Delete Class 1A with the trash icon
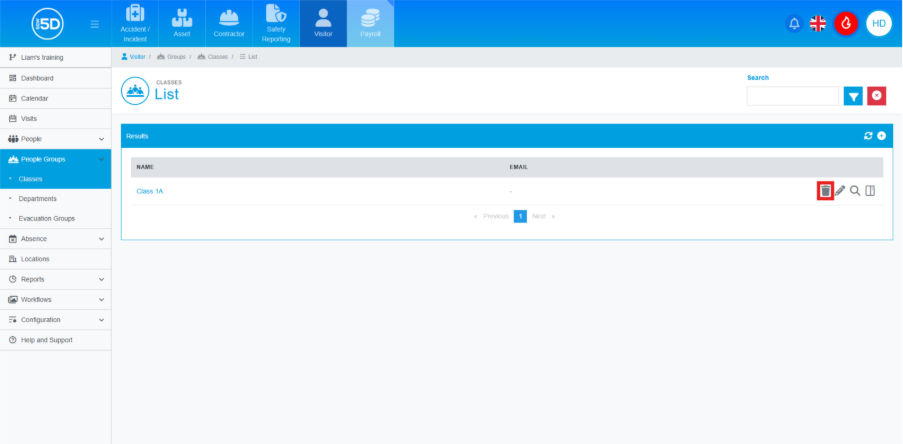The width and height of the screenshot is (903, 444). tap(825, 190)
